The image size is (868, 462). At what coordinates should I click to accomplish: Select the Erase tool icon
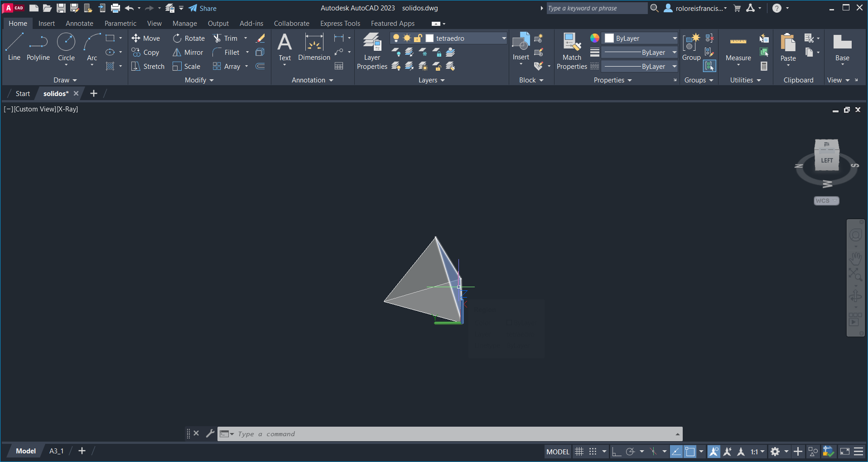[x=260, y=38]
